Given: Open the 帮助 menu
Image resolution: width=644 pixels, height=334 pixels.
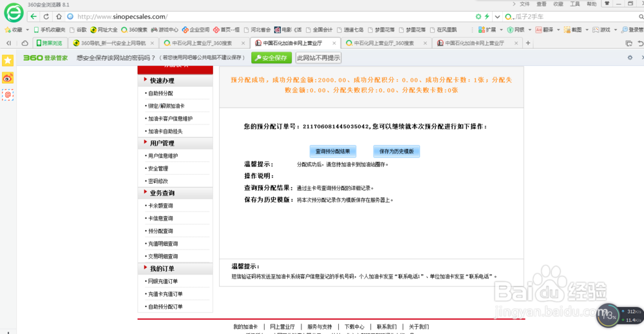Looking at the screenshot, I should click(x=591, y=4).
